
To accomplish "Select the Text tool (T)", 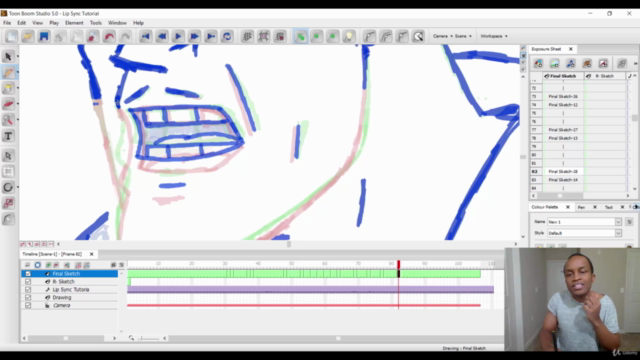I will 8,136.
